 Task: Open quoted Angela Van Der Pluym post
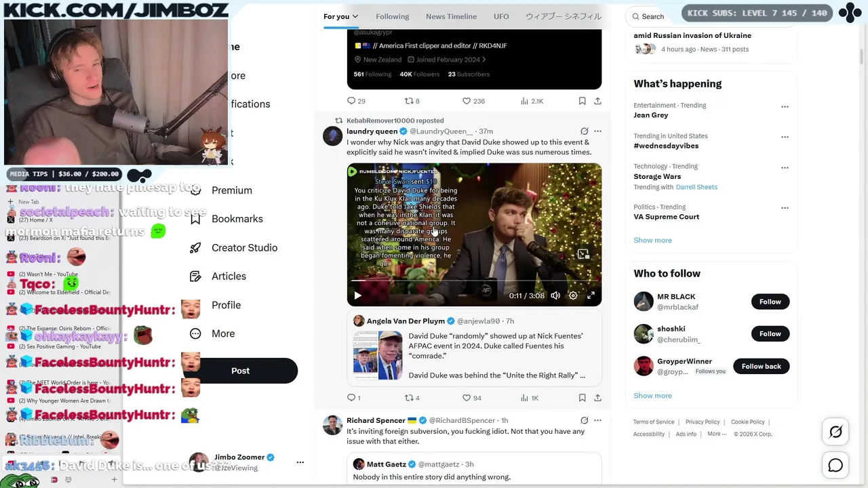point(474,348)
